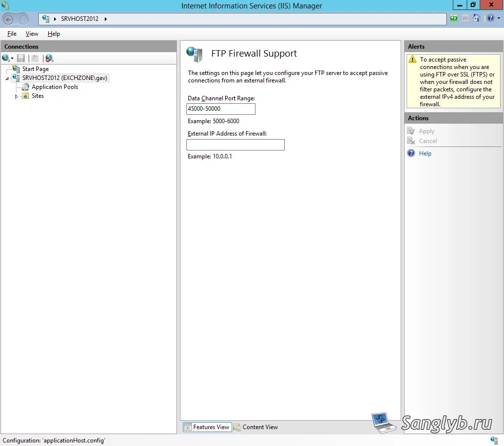
Task: Switch to the Content View tab
Action: point(256,427)
